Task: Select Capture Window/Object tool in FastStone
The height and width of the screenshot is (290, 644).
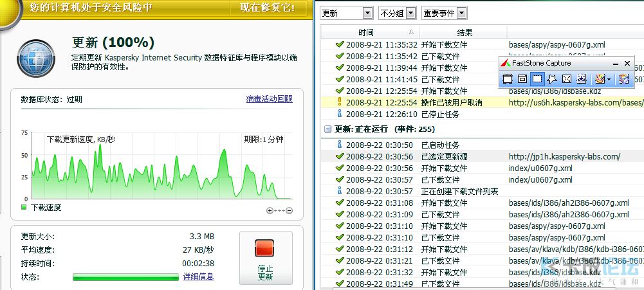Action: (x=522, y=79)
